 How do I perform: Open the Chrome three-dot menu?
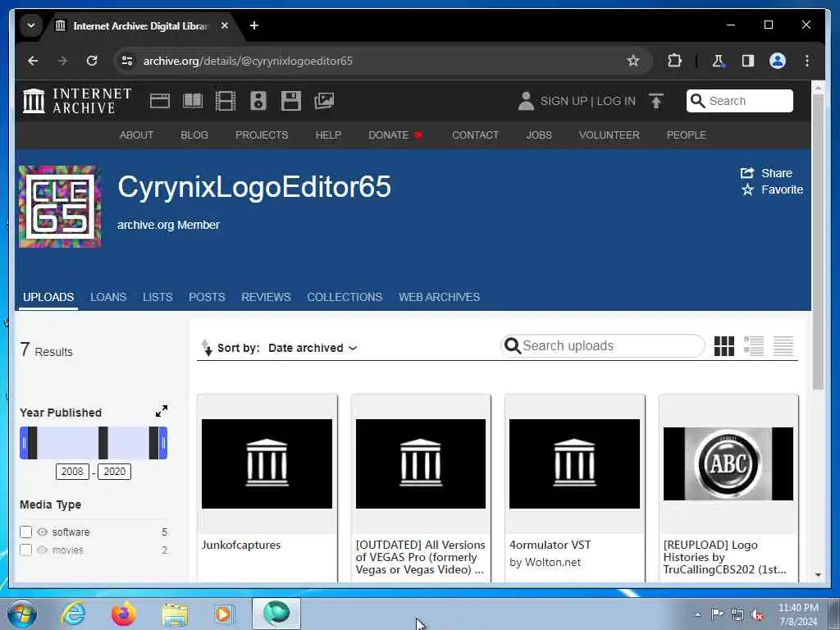pyautogui.click(x=807, y=61)
